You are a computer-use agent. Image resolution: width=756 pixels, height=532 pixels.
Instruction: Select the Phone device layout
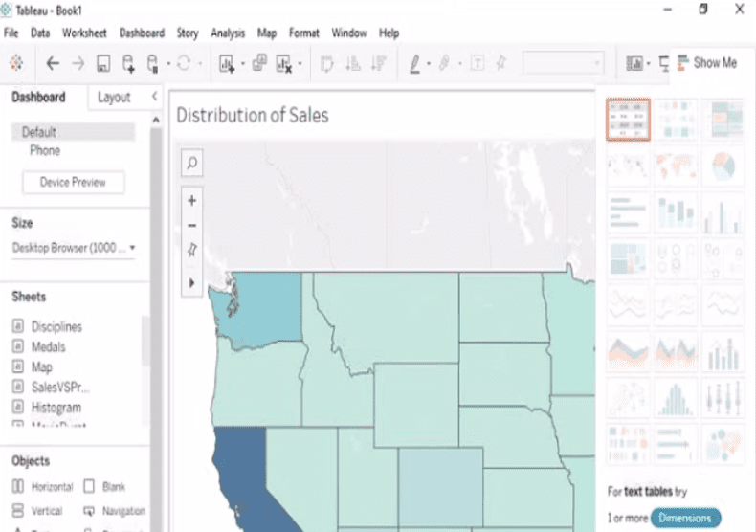click(x=45, y=150)
